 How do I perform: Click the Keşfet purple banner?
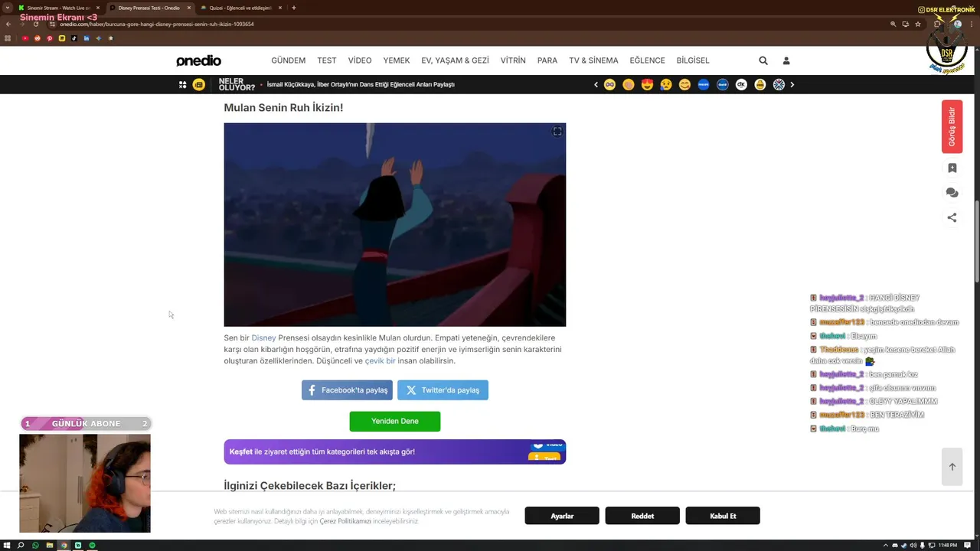pyautogui.click(x=395, y=452)
